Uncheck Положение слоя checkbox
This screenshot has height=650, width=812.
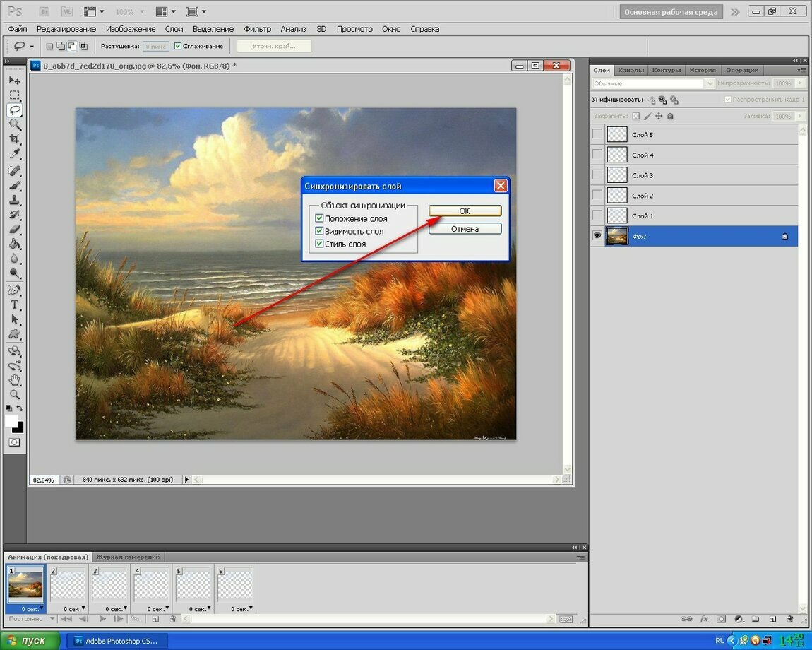[x=319, y=218]
